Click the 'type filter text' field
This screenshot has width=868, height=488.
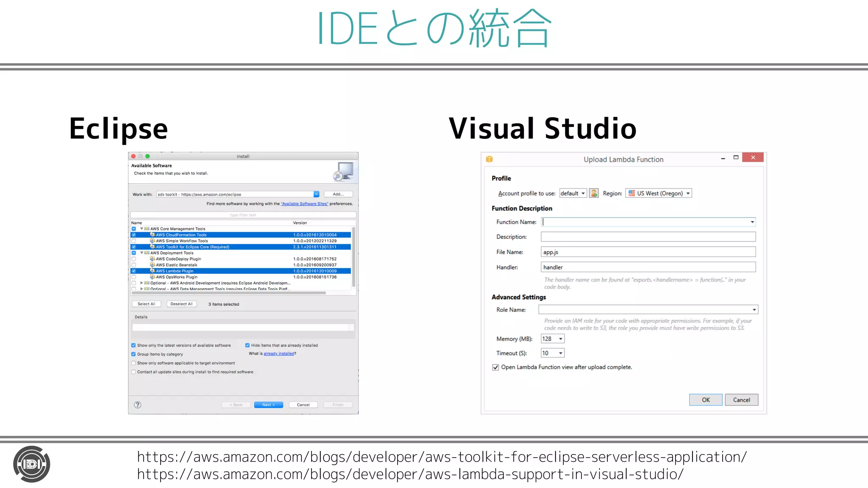point(243,215)
